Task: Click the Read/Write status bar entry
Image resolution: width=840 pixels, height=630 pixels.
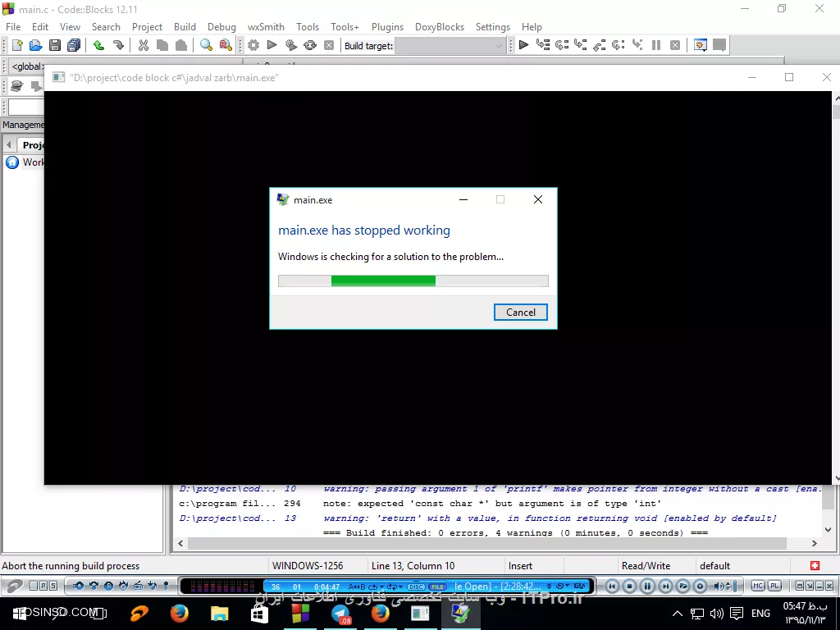Action: point(646,566)
